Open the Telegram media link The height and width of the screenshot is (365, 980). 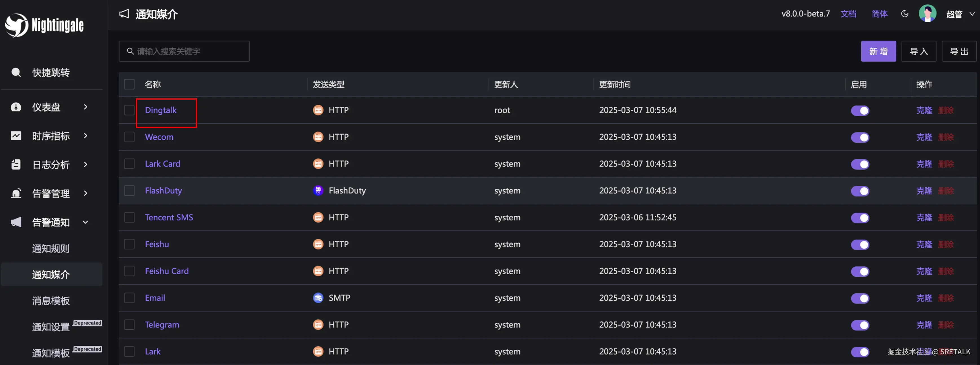point(162,324)
